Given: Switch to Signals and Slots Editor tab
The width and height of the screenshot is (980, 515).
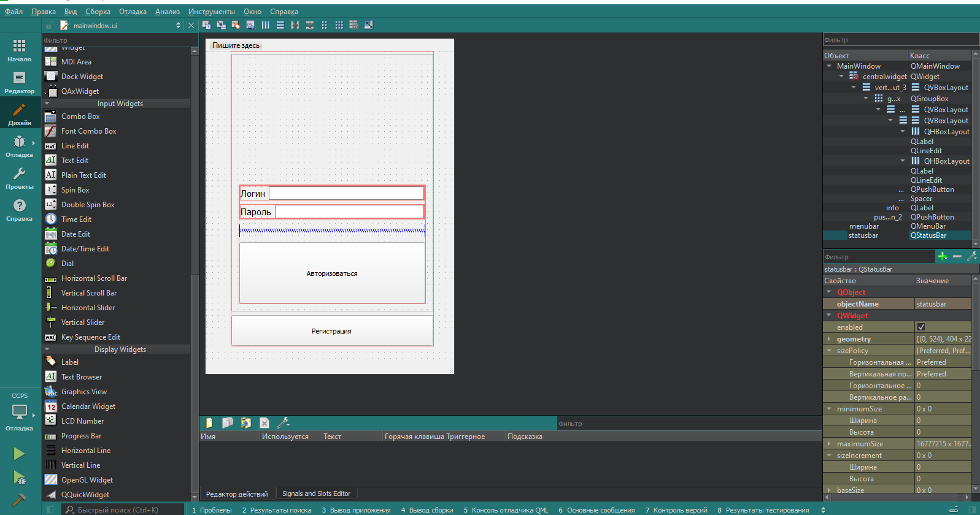Looking at the screenshot, I should point(316,494).
